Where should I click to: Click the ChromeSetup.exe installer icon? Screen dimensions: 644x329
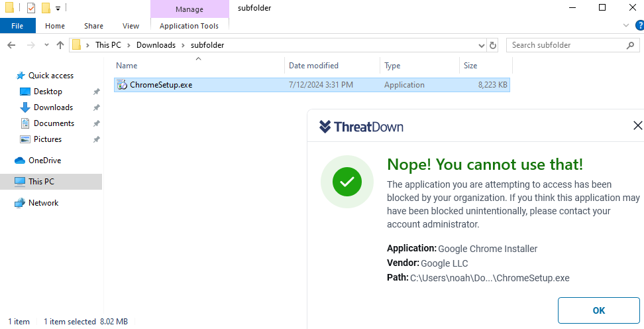click(x=122, y=85)
